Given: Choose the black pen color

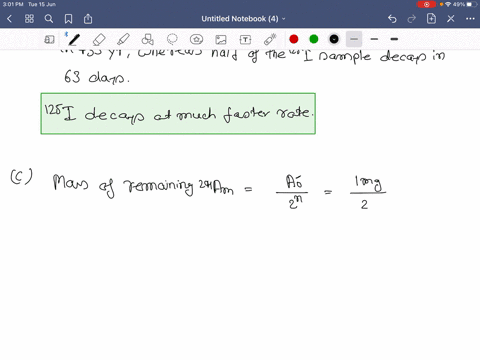Looking at the screenshot, I should [x=334, y=39].
